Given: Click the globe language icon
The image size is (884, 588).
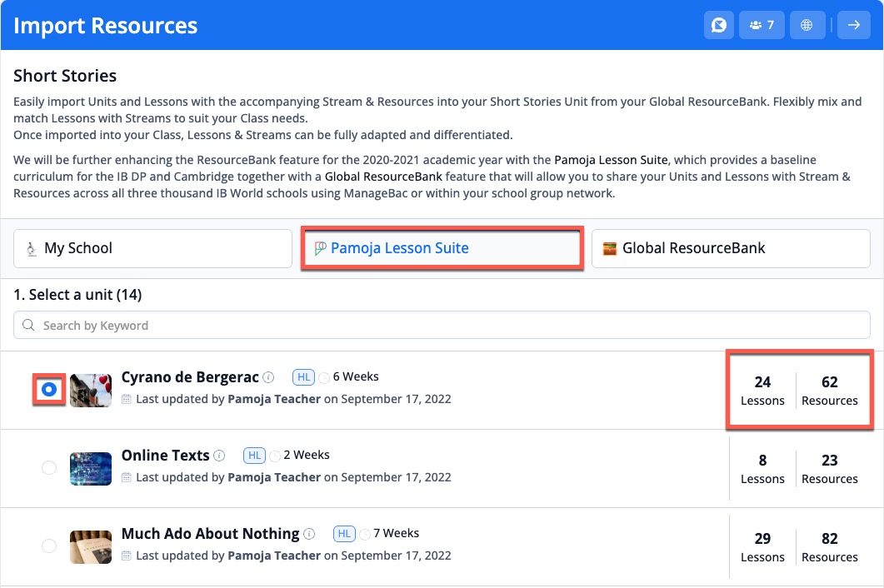Looking at the screenshot, I should coord(807,25).
